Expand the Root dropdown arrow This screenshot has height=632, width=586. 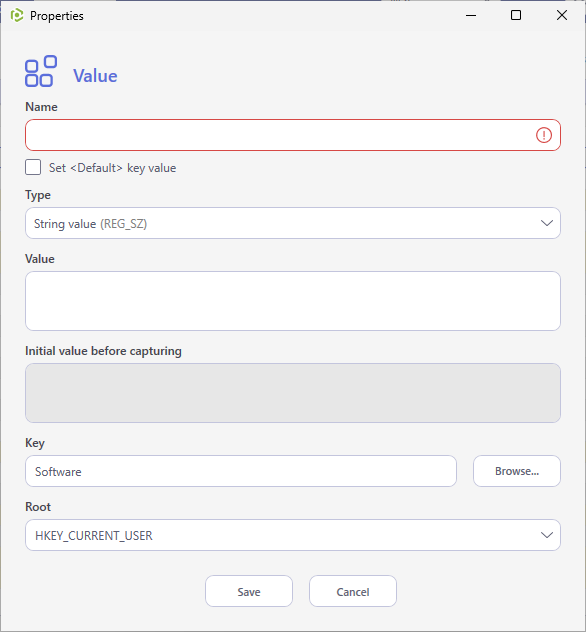point(547,535)
